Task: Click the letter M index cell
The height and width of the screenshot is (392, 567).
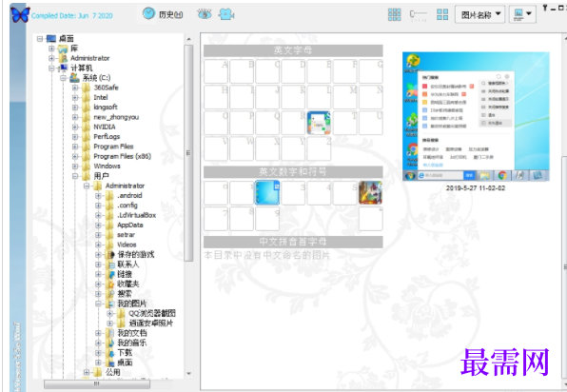Action: [344, 97]
